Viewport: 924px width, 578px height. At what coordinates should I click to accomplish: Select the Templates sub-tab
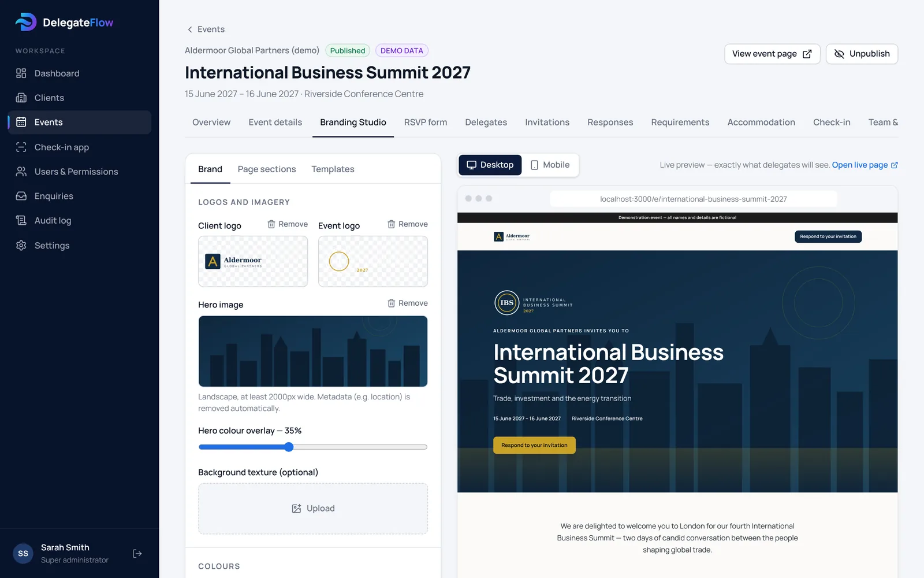tap(333, 169)
